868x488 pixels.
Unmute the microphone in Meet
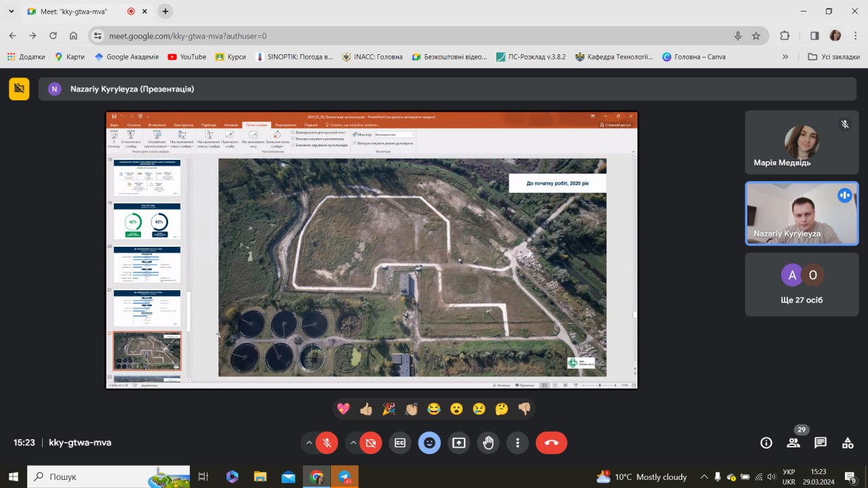point(326,443)
